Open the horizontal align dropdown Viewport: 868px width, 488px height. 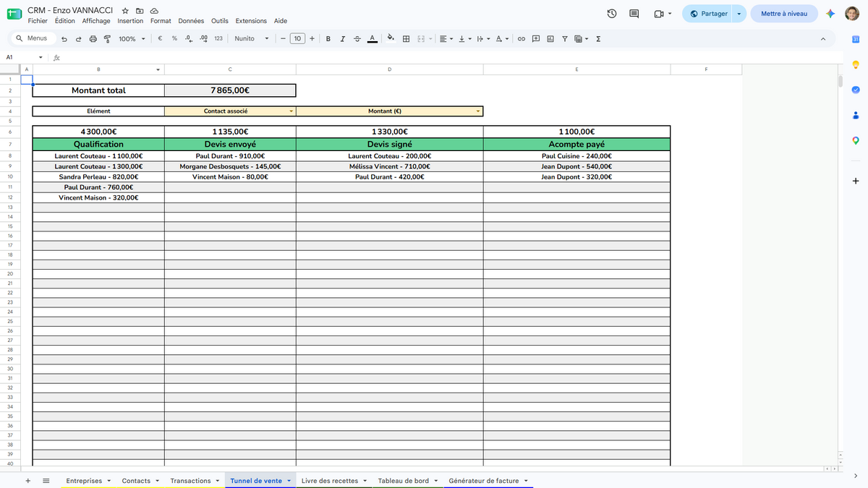(446, 38)
